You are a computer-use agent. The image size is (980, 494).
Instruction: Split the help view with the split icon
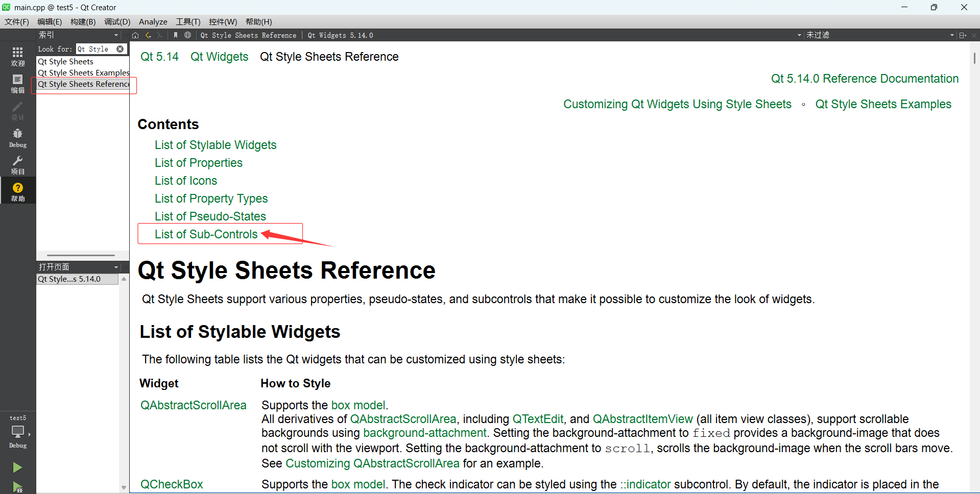point(963,35)
